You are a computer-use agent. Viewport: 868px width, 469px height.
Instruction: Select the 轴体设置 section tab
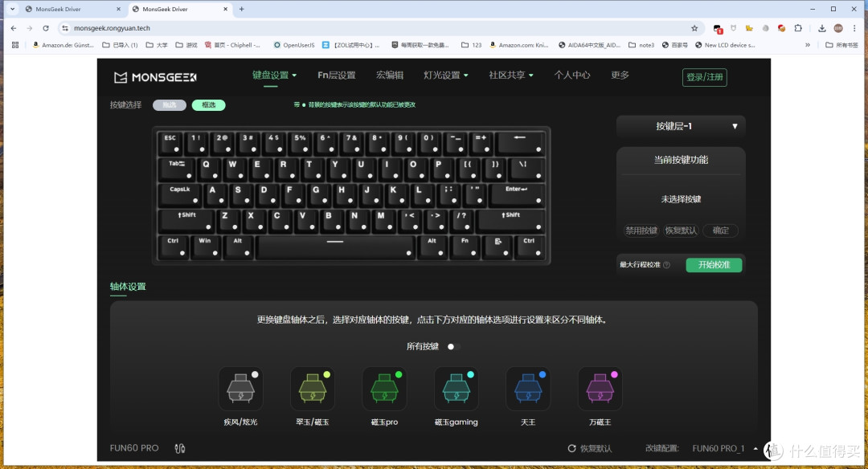tap(128, 287)
